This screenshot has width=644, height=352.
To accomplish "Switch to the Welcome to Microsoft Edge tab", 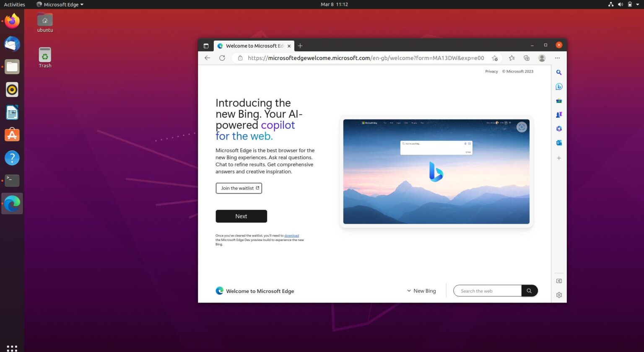I will point(252,46).
